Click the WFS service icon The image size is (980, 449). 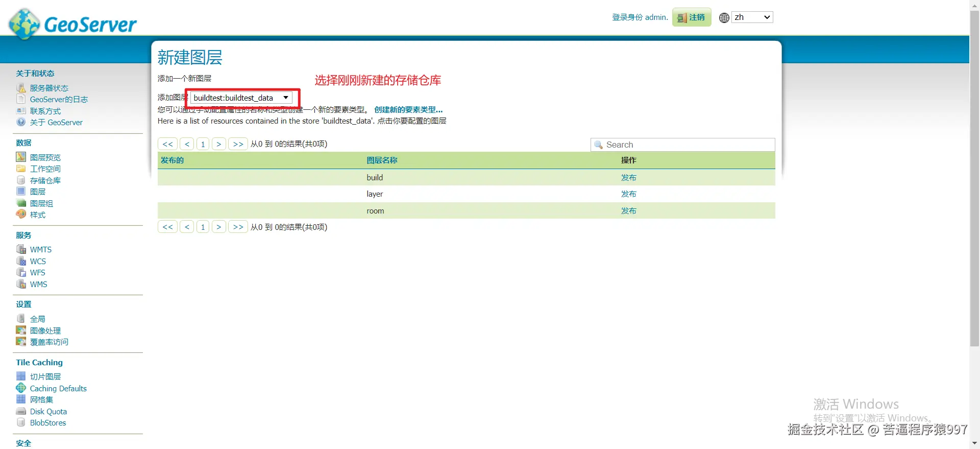(21, 272)
